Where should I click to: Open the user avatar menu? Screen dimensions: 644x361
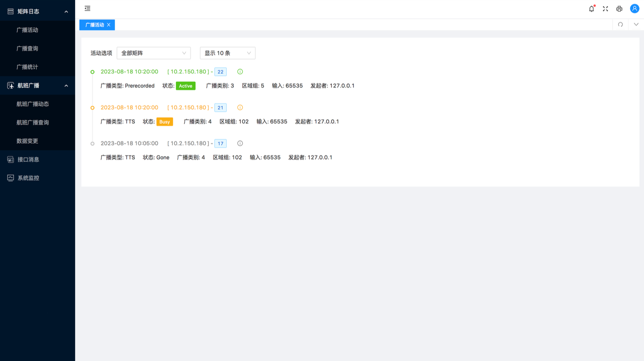[634, 9]
